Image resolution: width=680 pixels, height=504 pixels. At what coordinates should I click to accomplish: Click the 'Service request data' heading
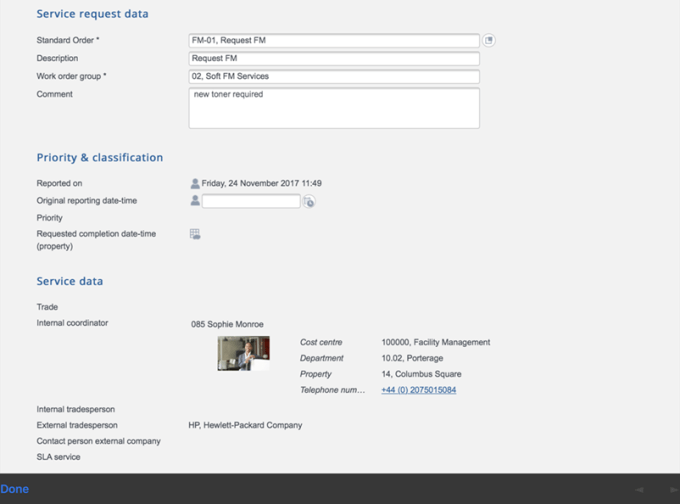coord(92,14)
